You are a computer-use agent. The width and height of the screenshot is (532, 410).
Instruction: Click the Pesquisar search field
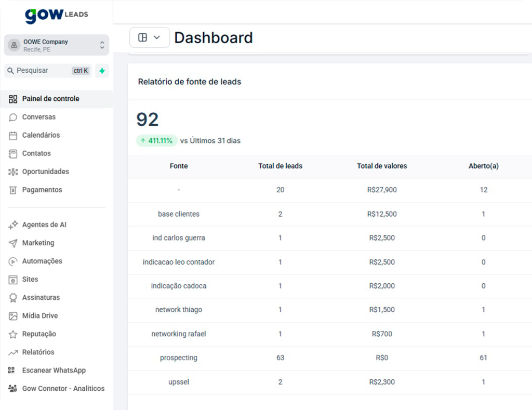pyautogui.click(x=42, y=71)
